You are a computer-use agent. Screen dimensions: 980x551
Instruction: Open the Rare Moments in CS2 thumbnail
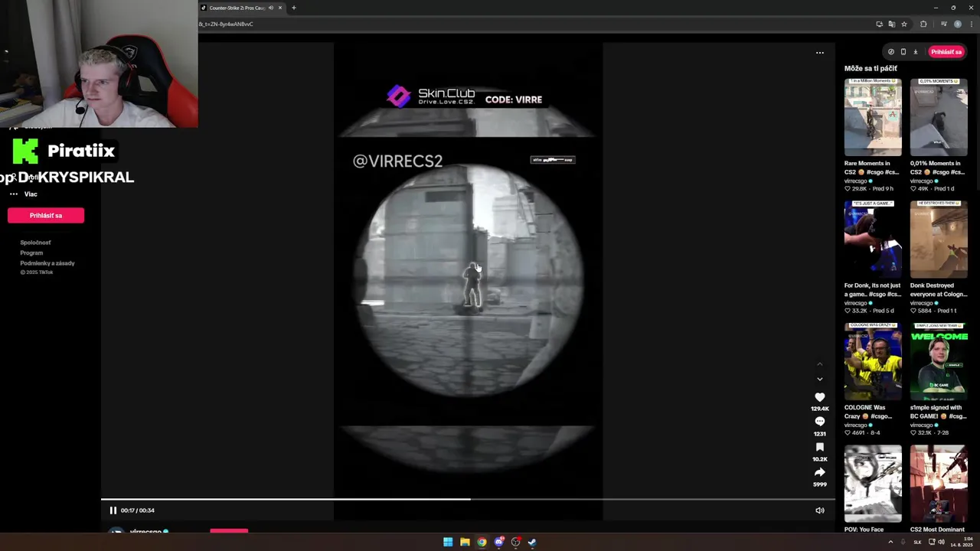pos(873,117)
